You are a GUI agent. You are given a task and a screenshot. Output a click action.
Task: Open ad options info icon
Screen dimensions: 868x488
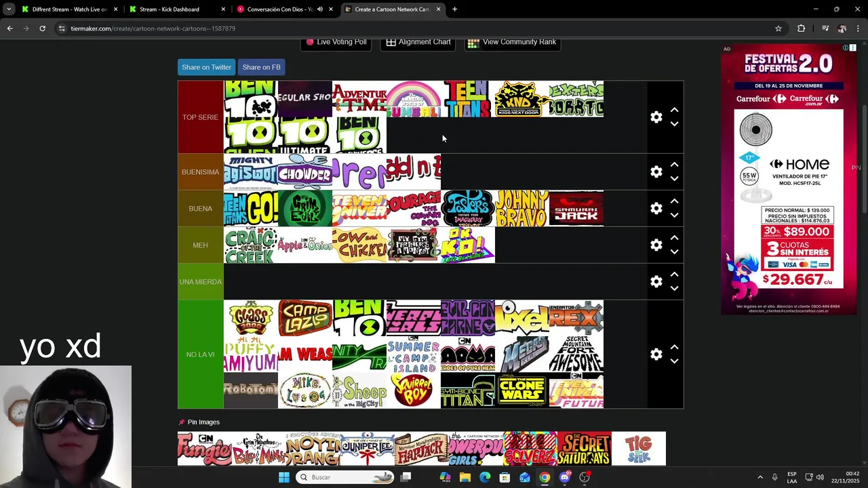pyautogui.click(x=846, y=48)
